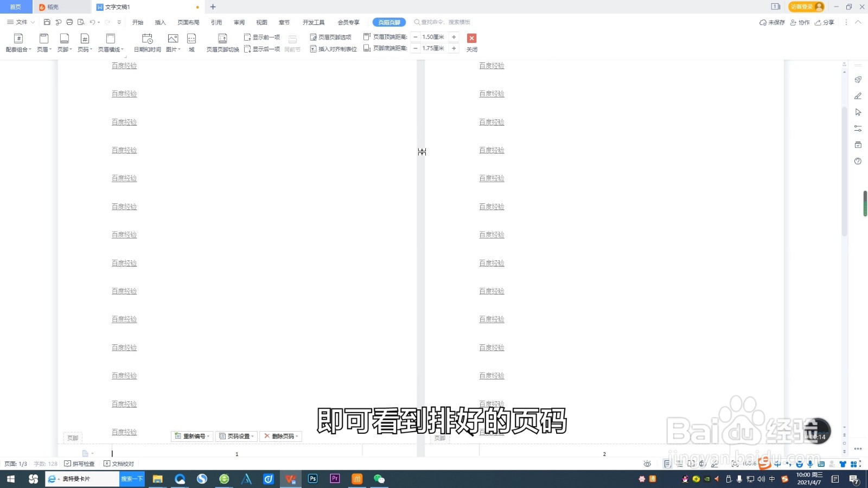
Task: Select the 页眉页脚 ribbon tab
Action: click(389, 22)
